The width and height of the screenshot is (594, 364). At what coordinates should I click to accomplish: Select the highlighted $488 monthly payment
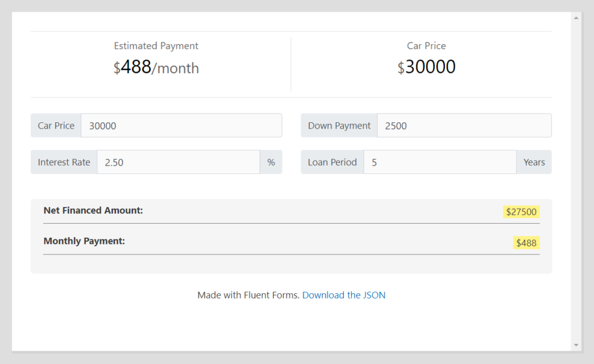[526, 242]
